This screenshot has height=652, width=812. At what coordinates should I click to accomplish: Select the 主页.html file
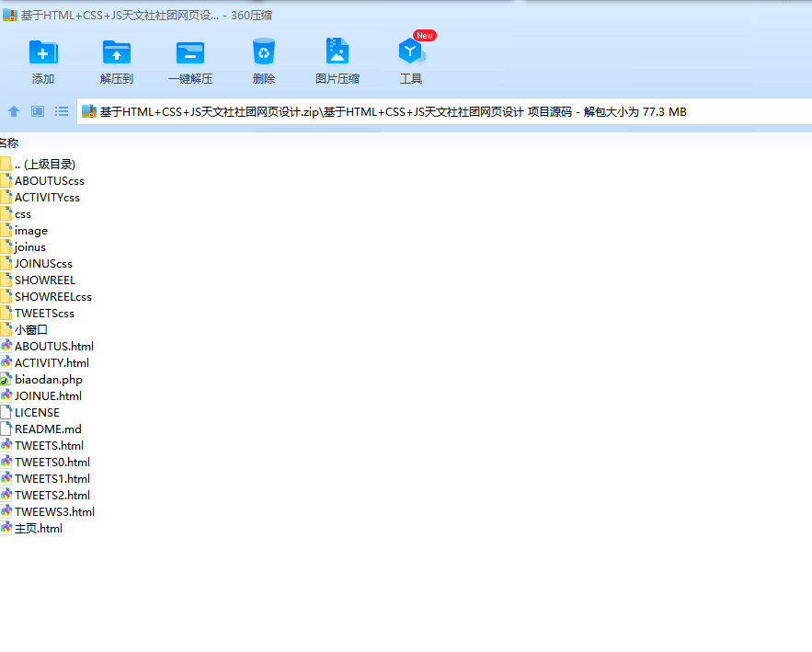pos(31,529)
